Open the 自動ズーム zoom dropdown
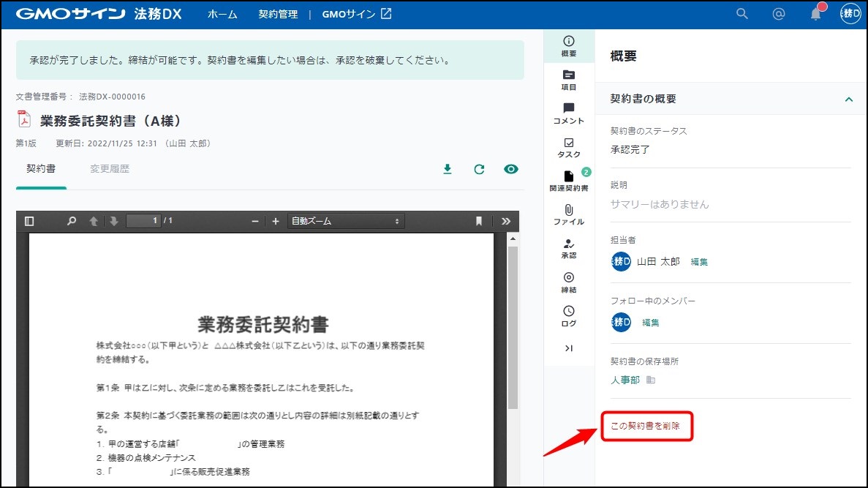The width and height of the screenshot is (868, 488). click(x=346, y=221)
